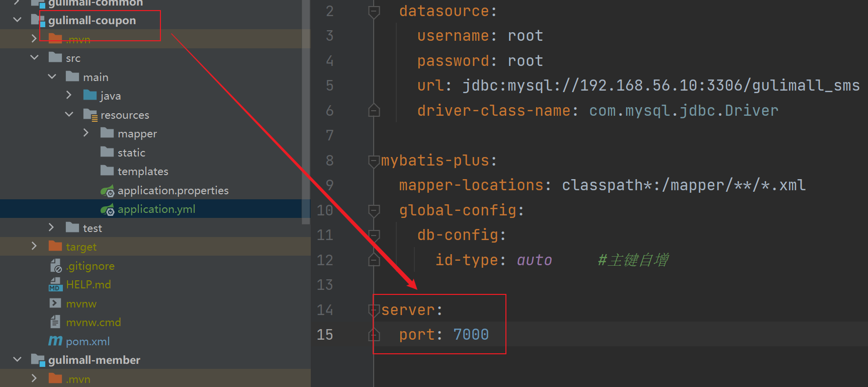Click the id-type value auto
Screen dimensions: 868x387
coord(535,260)
